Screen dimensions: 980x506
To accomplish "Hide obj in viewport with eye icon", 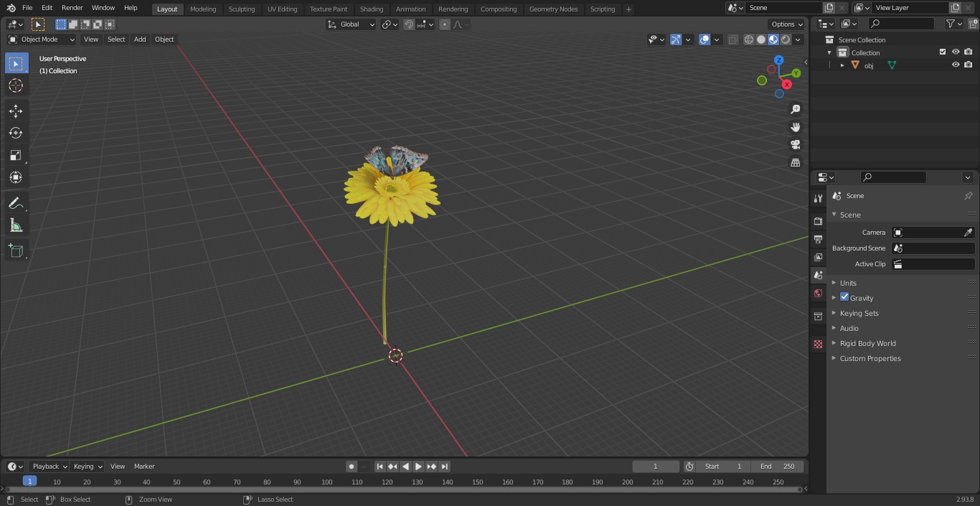I will [956, 65].
